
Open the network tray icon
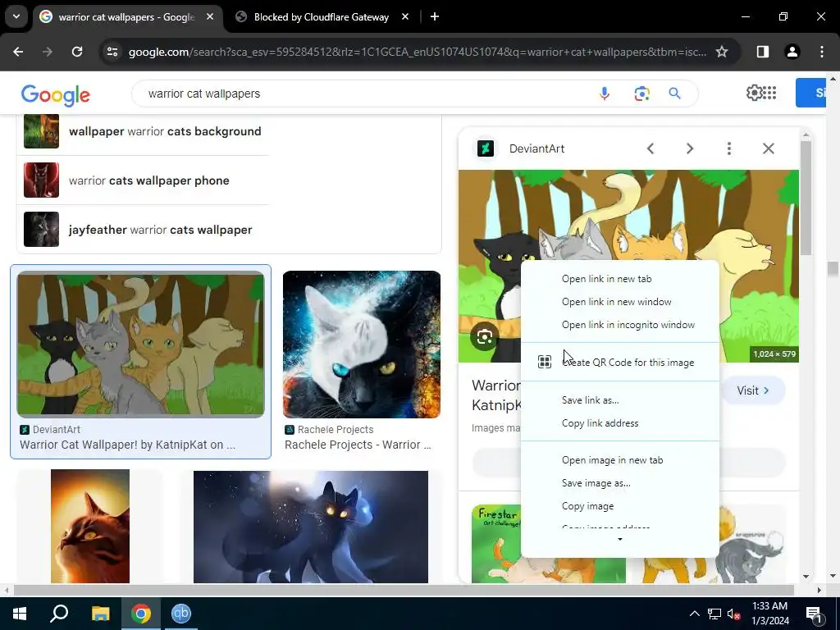tap(714, 614)
